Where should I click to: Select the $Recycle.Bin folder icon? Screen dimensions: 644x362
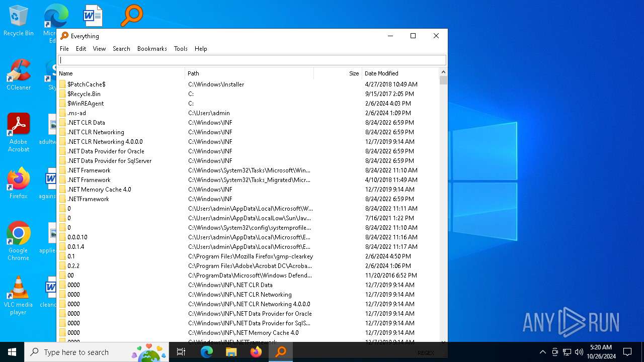coord(62,94)
